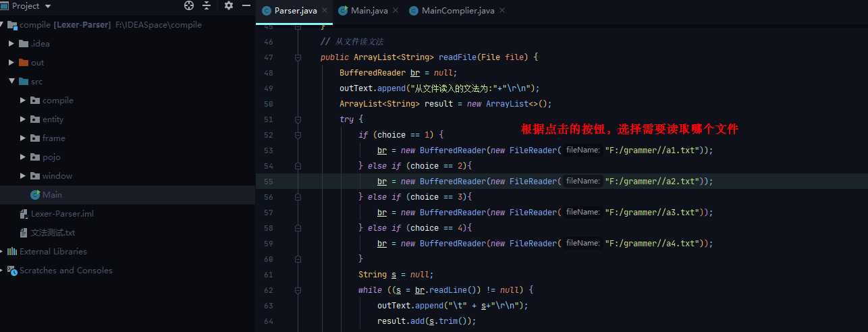This screenshot has height=332, width=868.
Task: Click the readFile method name
Action: pyautogui.click(x=458, y=57)
